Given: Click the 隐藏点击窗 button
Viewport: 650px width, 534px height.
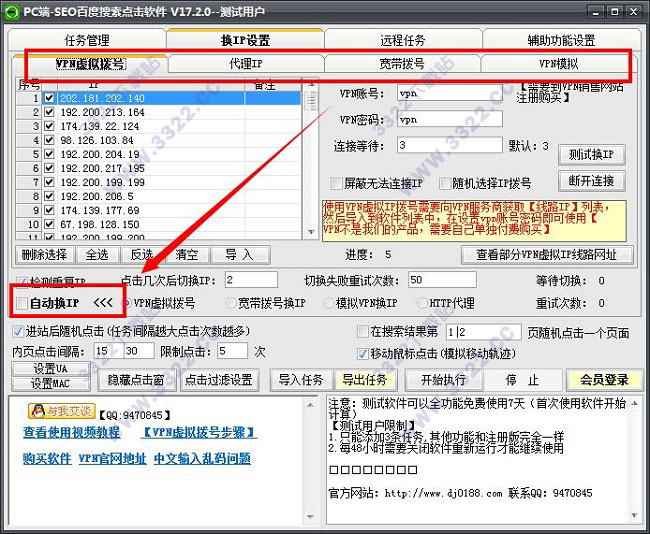Looking at the screenshot, I should pyautogui.click(x=136, y=380).
